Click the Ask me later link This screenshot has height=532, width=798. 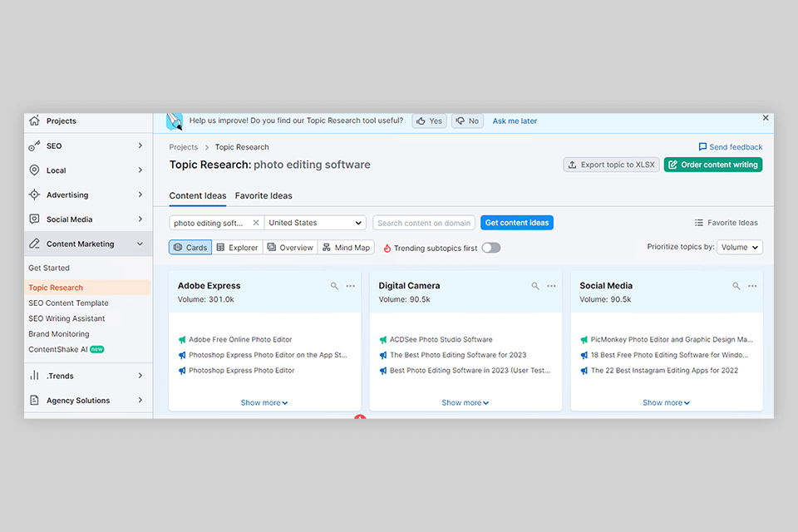(x=515, y=121)
